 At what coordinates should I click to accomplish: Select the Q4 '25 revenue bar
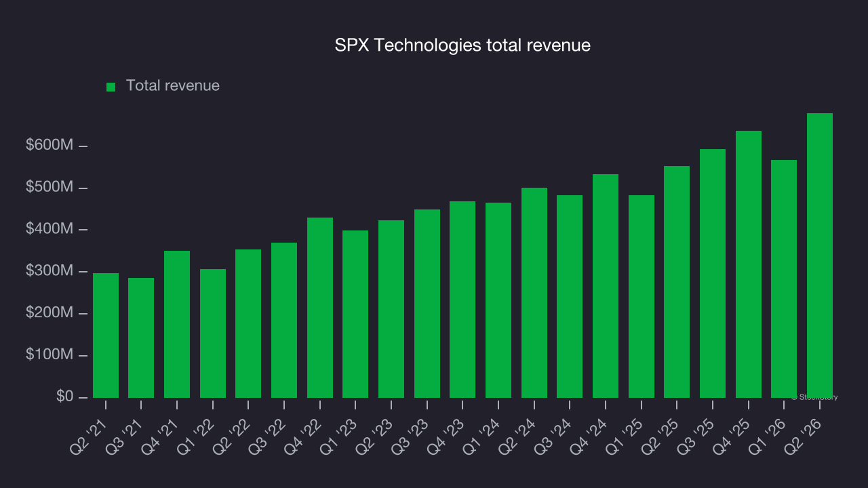click(x=749, y=264)
